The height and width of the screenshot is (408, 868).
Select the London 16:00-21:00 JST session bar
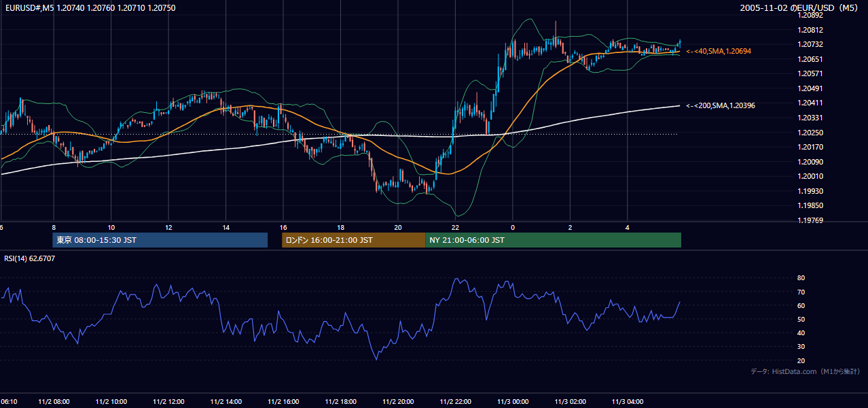354,240
